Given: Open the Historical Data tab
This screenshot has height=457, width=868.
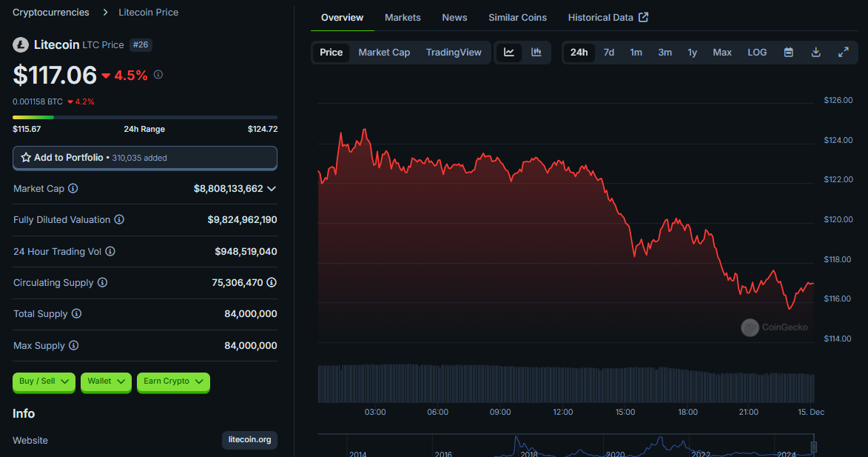Looking at the screenshot, I should [x=608, y=17].
